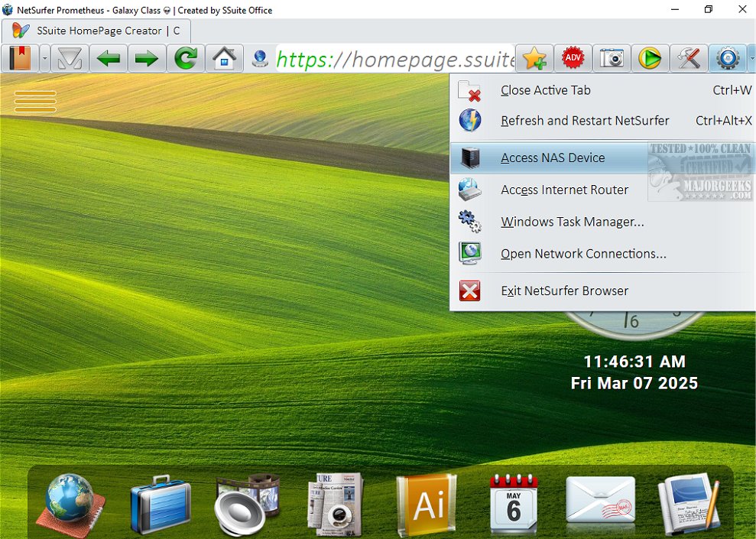Click the green play button icon
The image size is (756, 539).
click(650, 58)
